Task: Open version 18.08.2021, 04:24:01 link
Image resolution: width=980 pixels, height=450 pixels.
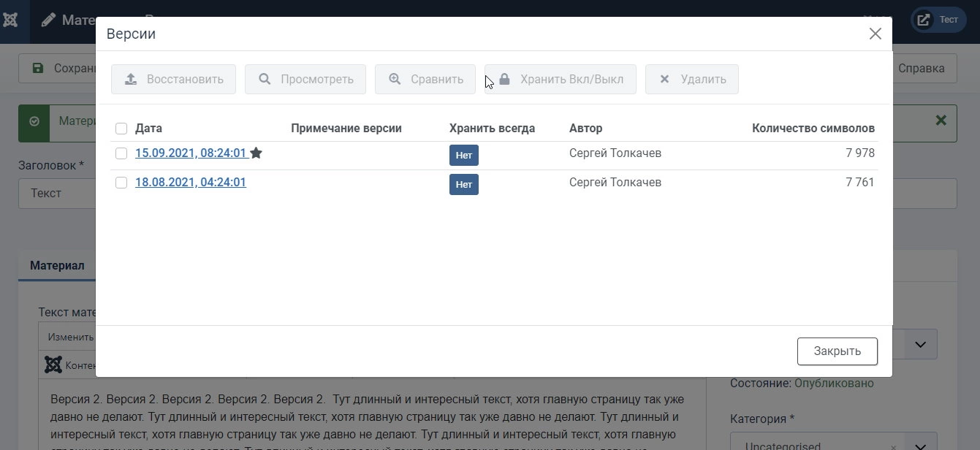Action: tap(191, 183)
